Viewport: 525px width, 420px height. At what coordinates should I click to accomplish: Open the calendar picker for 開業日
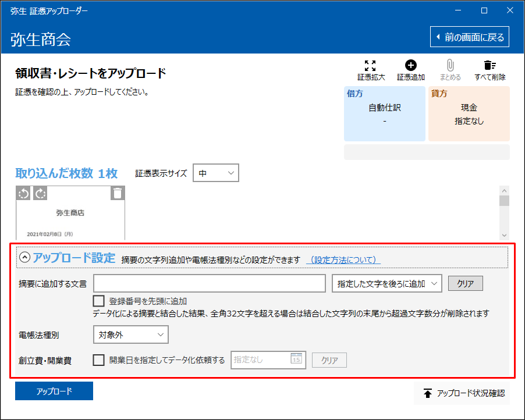point(296,359)
